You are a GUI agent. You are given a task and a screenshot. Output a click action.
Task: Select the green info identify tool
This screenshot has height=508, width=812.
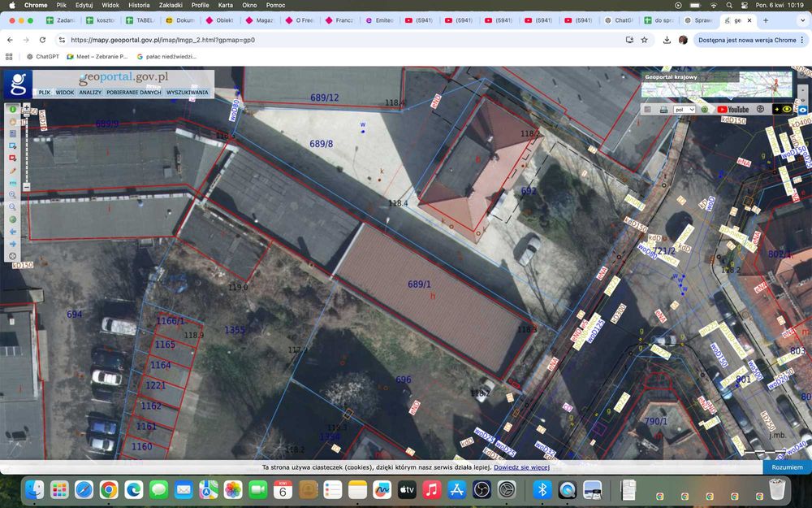click(x=13, y=110)
